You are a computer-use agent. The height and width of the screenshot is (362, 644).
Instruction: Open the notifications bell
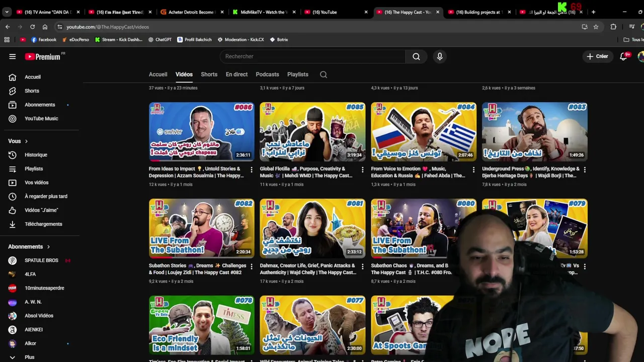pos(623,56)
